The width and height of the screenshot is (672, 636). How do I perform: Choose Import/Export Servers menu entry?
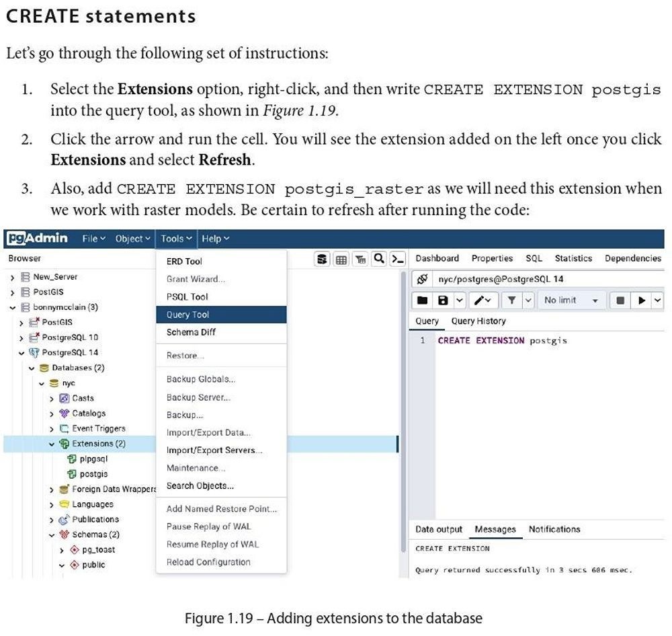(x=221, y=450)
